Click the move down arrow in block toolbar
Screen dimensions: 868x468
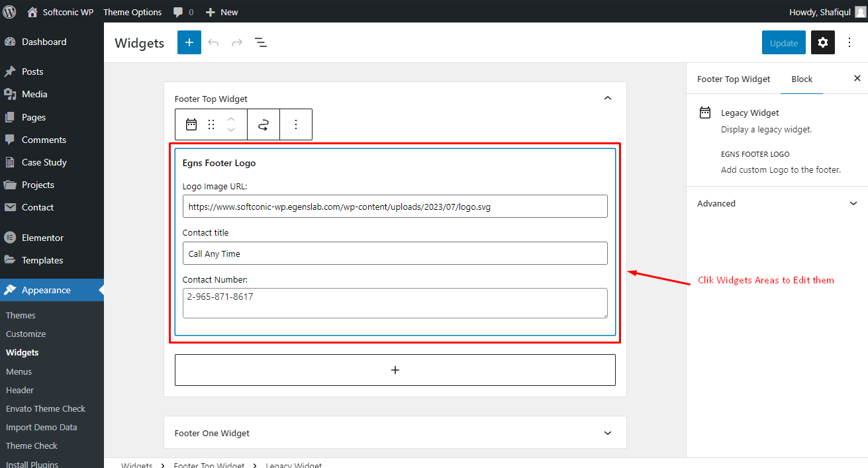(231, 130)
